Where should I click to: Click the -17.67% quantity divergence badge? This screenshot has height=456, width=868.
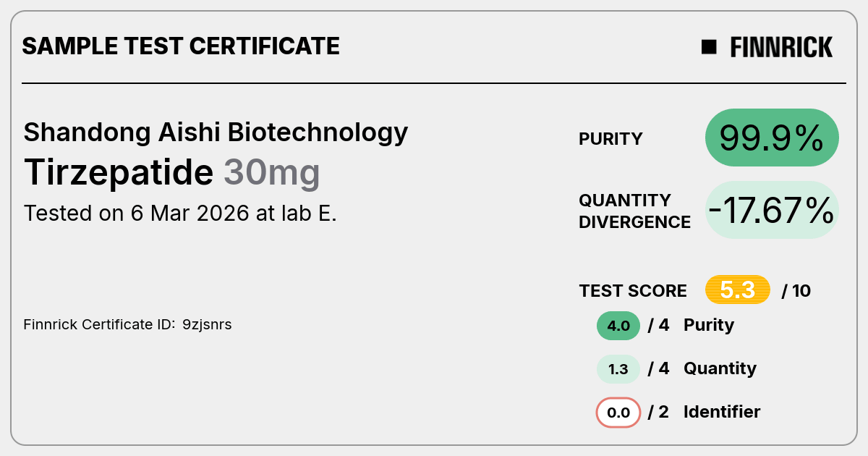[772, 210]
